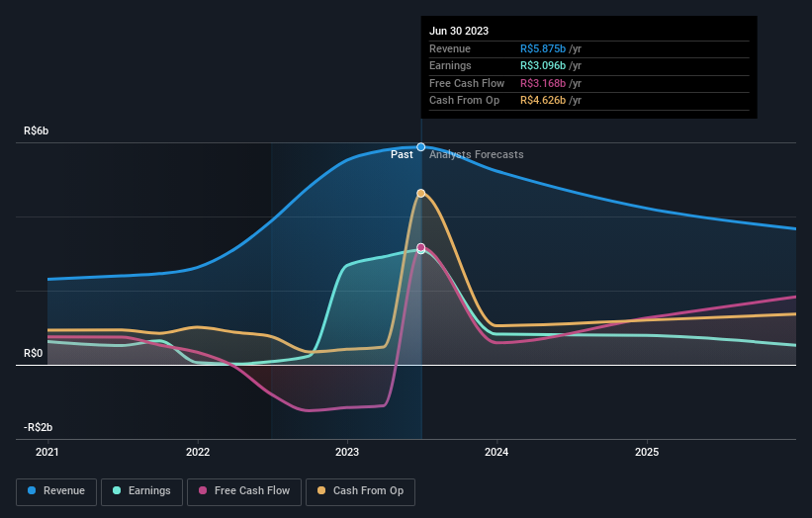Viewport: 812px width, 518px height.
Task: Toggle the Free Cash Flow legend series
Action: (x=244, y=491)
